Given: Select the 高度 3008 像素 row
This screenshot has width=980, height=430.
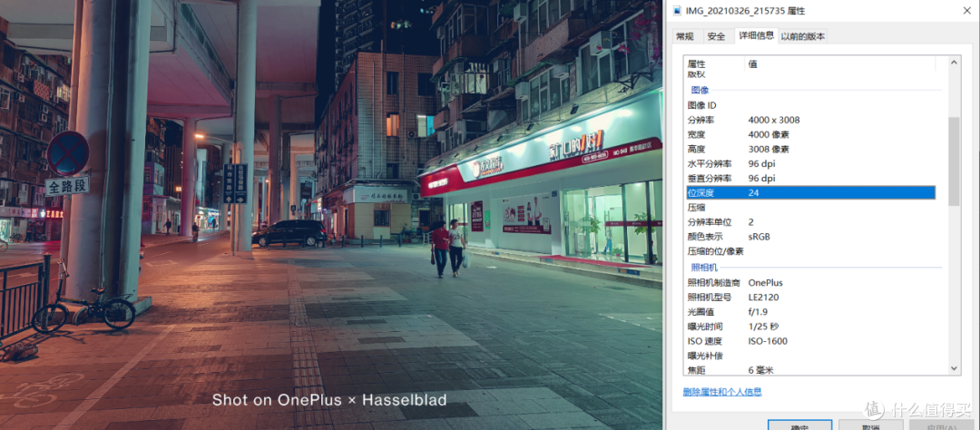Looking at the screenshot, I should tap(810, 150).
